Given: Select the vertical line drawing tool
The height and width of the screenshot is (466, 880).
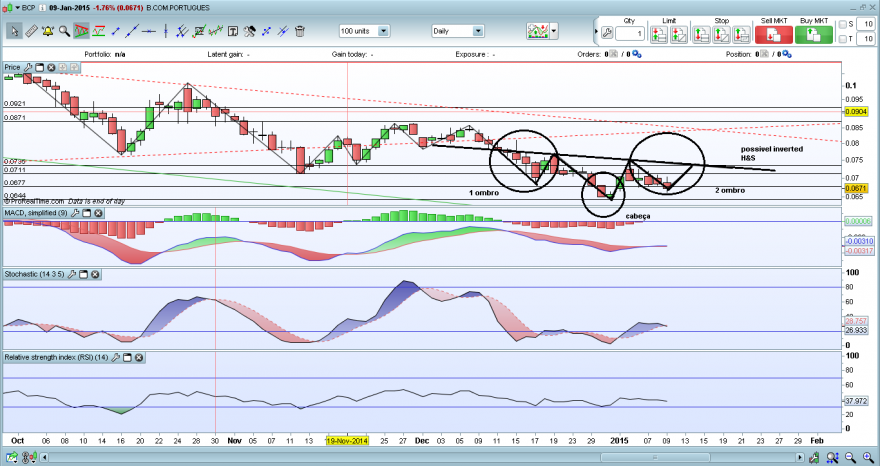Looking at the screenshot, I should click(x=166, y=31).
